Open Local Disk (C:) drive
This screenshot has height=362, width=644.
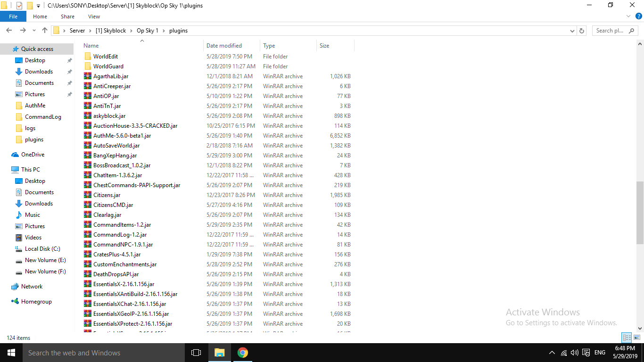pyautogui.click(x=42, y=249)
